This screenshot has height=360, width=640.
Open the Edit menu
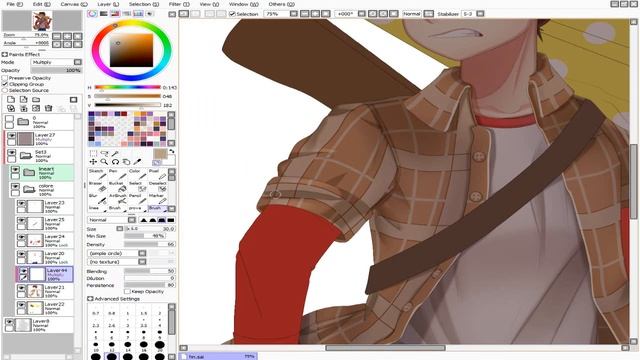tap(42, 4)
